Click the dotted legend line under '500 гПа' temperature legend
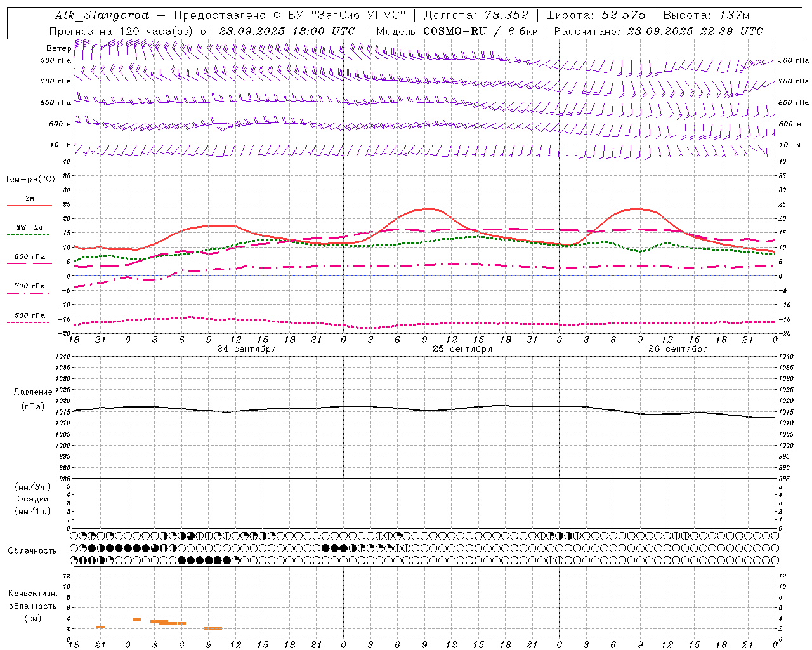Screen dimensions: 812x650 pyautogui.click(x=29, y=322)
